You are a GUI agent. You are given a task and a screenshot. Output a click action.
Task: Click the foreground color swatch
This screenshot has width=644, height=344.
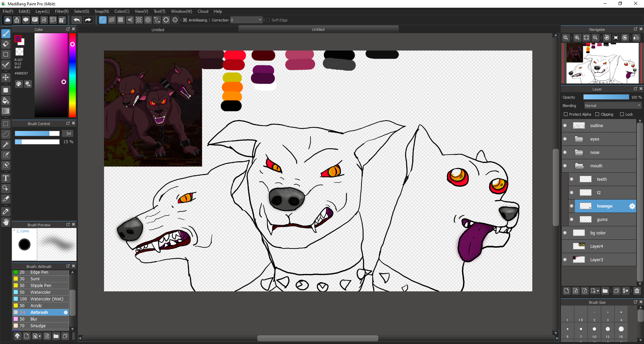pos(18,39)
